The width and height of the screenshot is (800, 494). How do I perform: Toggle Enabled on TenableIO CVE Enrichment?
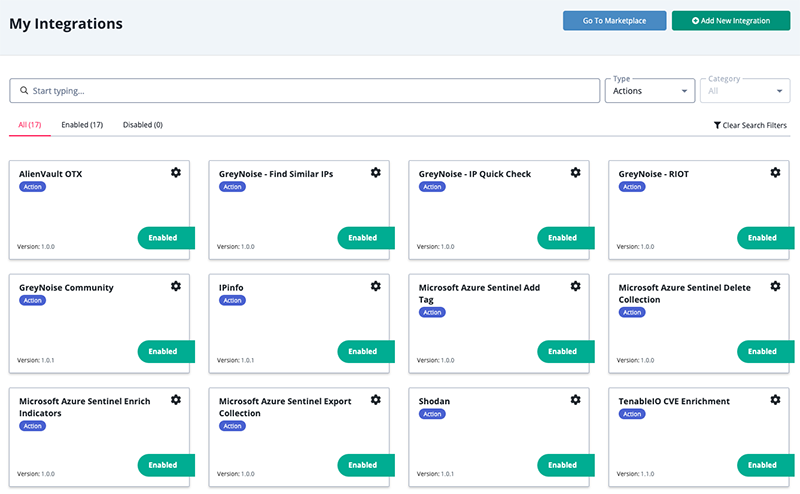point(766,465)
